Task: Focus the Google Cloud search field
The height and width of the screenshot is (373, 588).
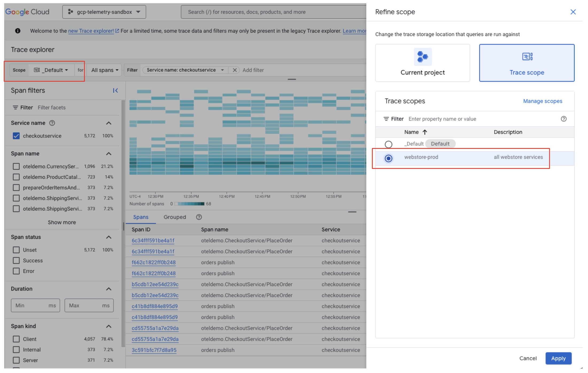Action: click(x=273, y=12)
